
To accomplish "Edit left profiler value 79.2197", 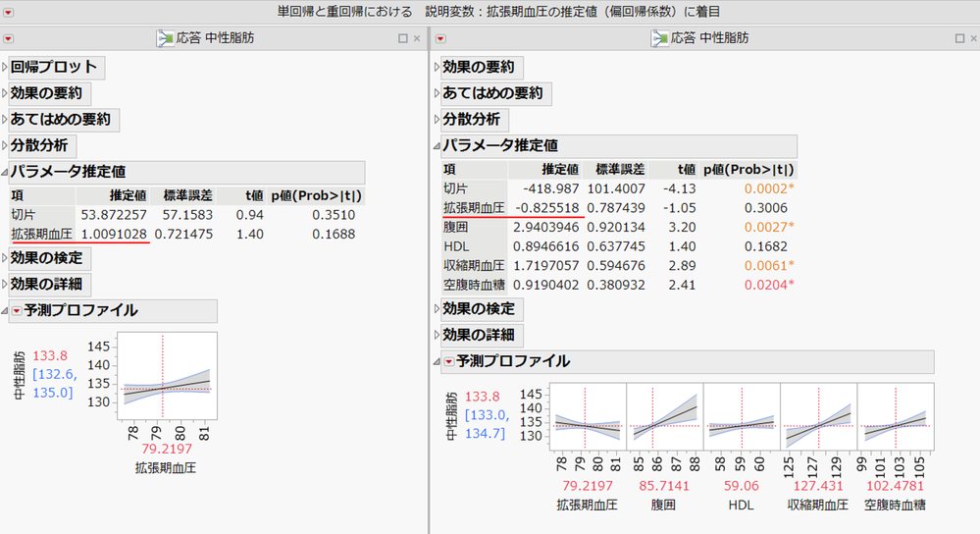I will pyautogui.click(x=167, y=449).
